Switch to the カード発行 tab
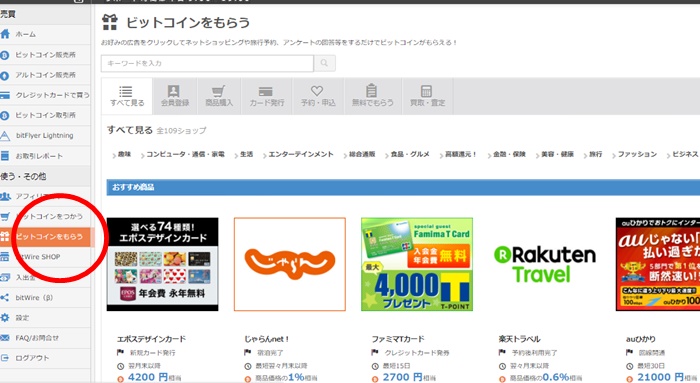 [267, 96]
